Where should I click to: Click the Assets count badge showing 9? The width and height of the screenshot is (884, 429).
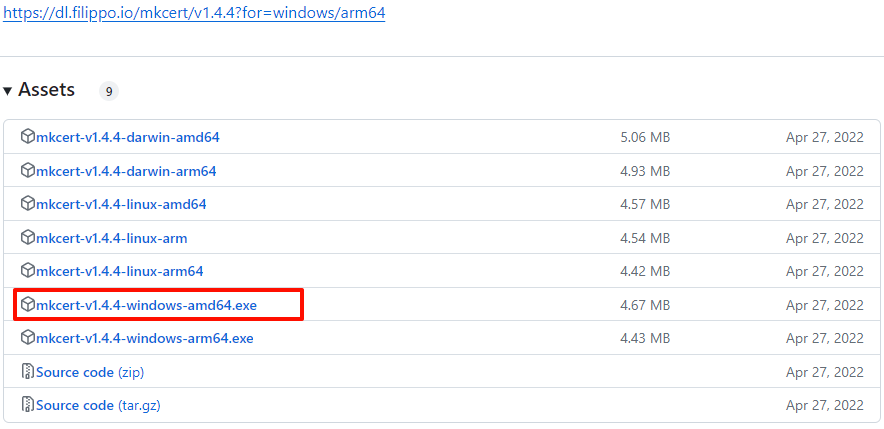pyautogui.click(x=109, y=91)
